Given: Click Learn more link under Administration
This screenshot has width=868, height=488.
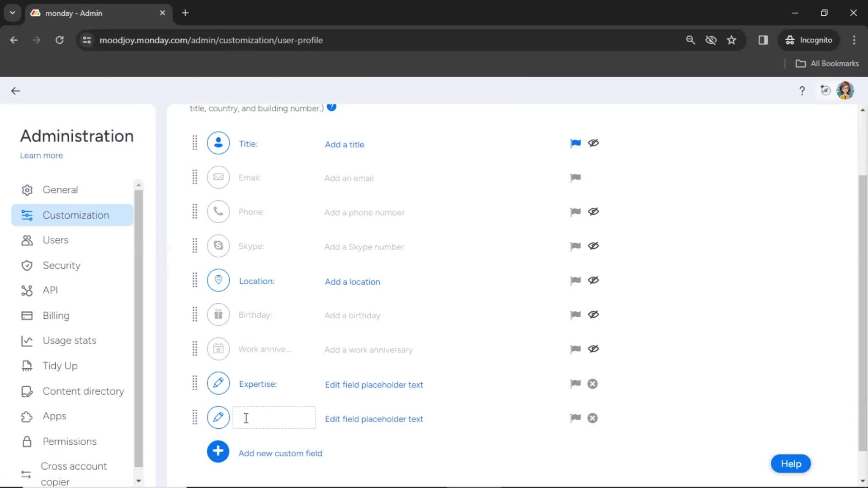Looking at the screenshot, I should pos(41,155).
